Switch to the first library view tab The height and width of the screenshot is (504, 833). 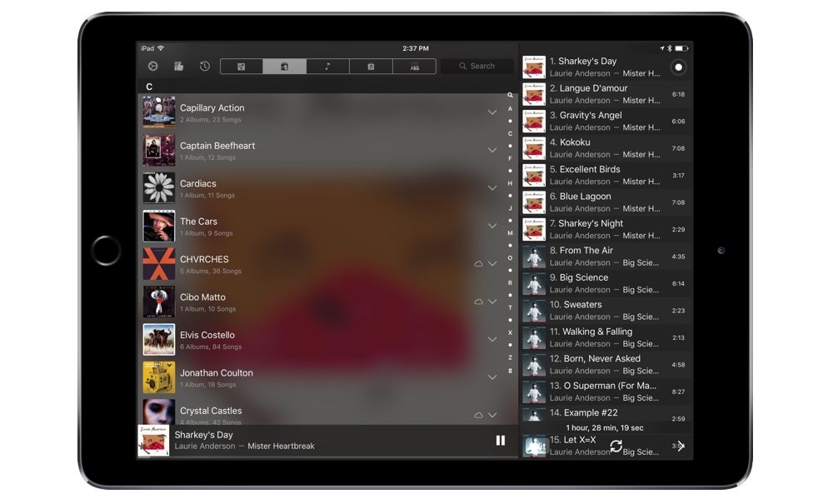coord(242,67)
